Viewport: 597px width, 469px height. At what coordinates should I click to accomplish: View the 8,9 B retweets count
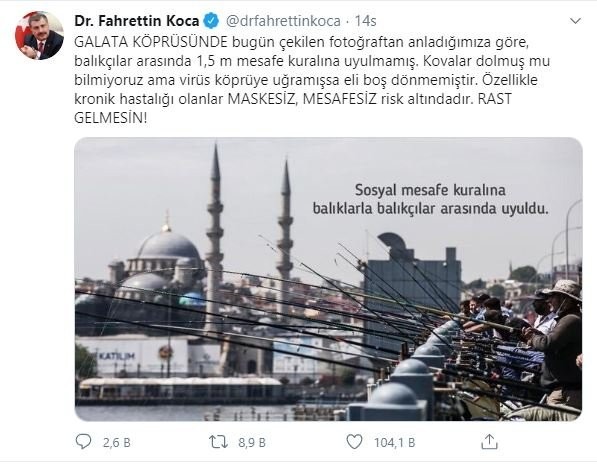(252, 442)
